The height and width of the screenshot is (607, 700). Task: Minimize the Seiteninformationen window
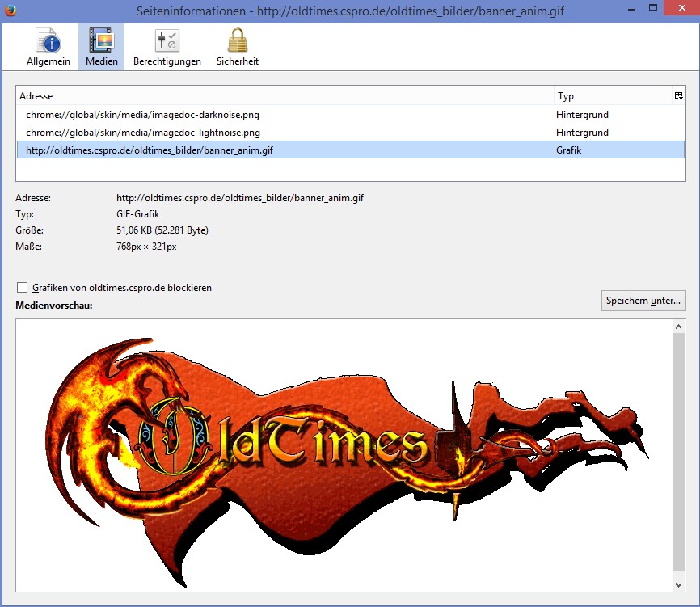click(631, 9)
